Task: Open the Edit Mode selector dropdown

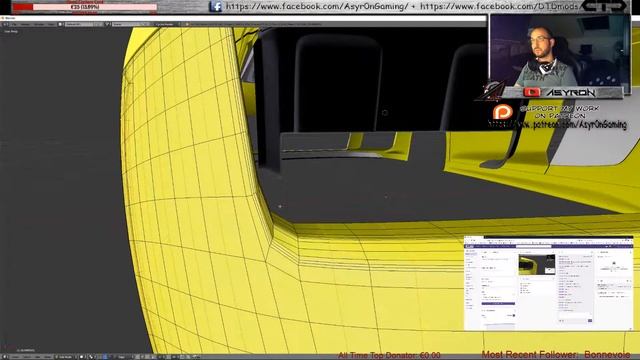Action: click(65, 357)
